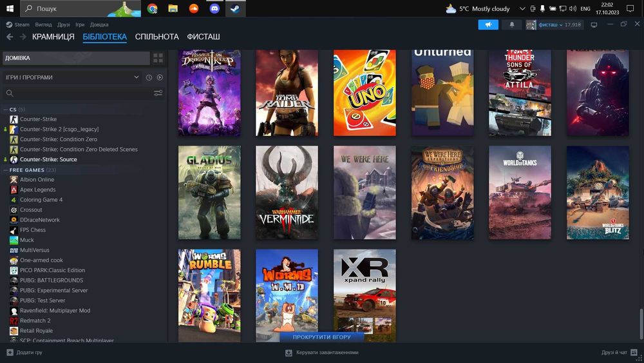Click the library search field
This screenshot has height=363, width=644.
click(78, 93)
